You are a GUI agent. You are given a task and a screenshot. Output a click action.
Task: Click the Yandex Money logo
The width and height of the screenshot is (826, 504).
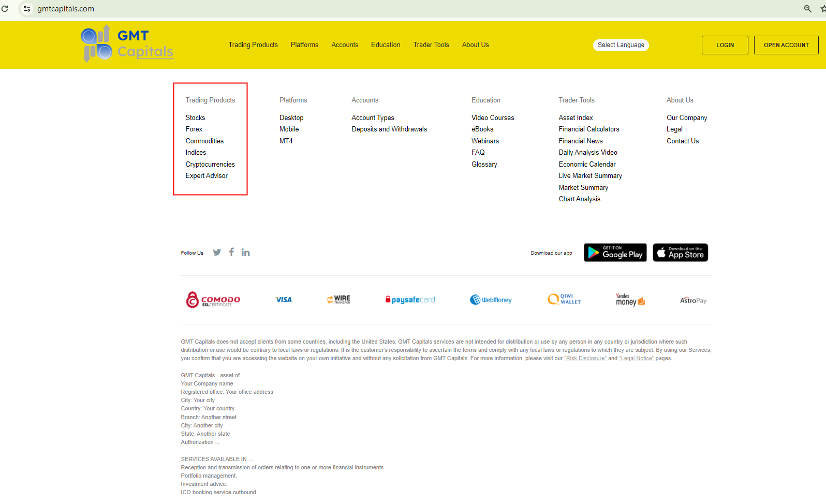(630, 300)
